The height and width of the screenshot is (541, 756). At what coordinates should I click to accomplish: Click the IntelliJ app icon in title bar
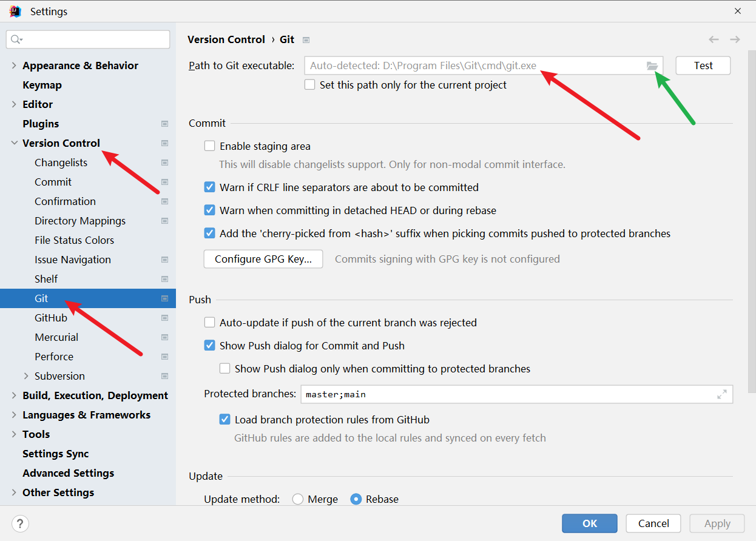pyautogui.click(x=15, y=12)
